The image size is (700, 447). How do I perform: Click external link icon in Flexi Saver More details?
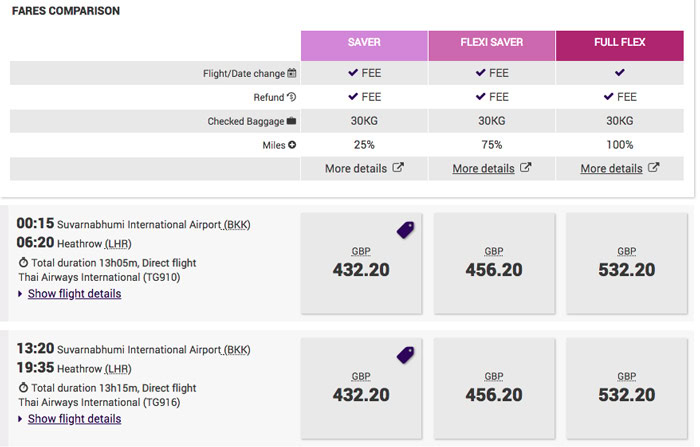(525, 167)
